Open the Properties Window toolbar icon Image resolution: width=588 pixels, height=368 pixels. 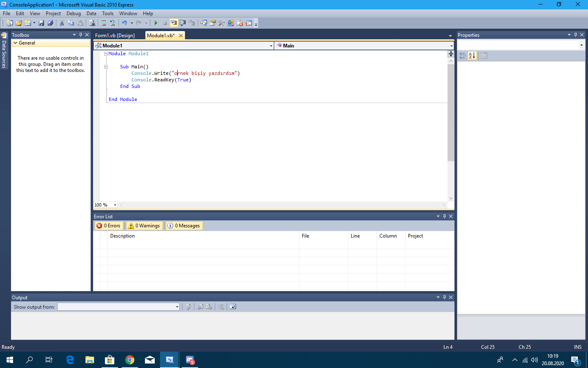(x=213, y=23)
